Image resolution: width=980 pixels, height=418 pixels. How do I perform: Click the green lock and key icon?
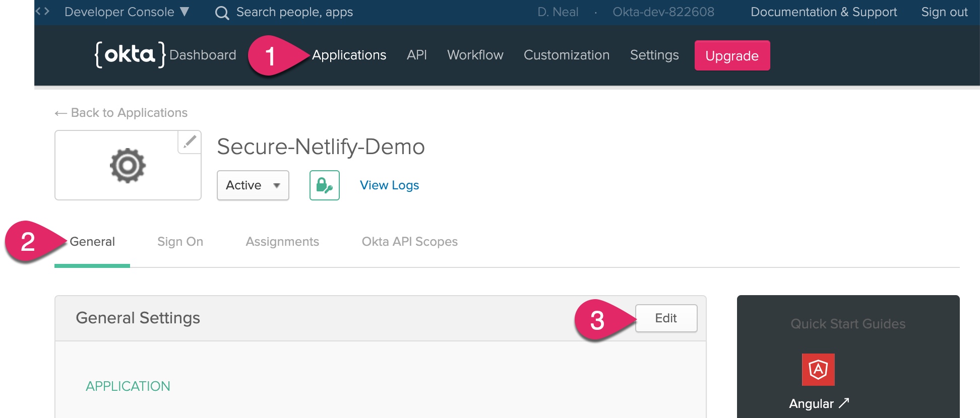tap(324, 185)
